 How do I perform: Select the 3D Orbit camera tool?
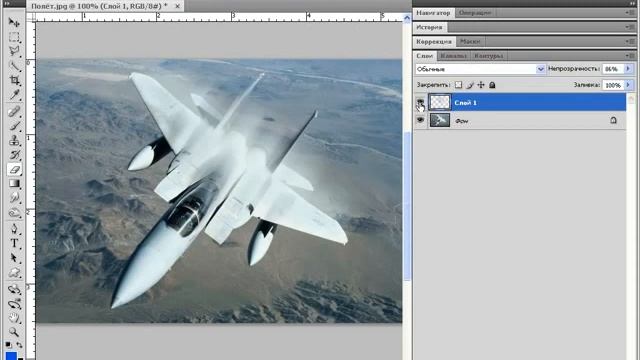(14, 304)
